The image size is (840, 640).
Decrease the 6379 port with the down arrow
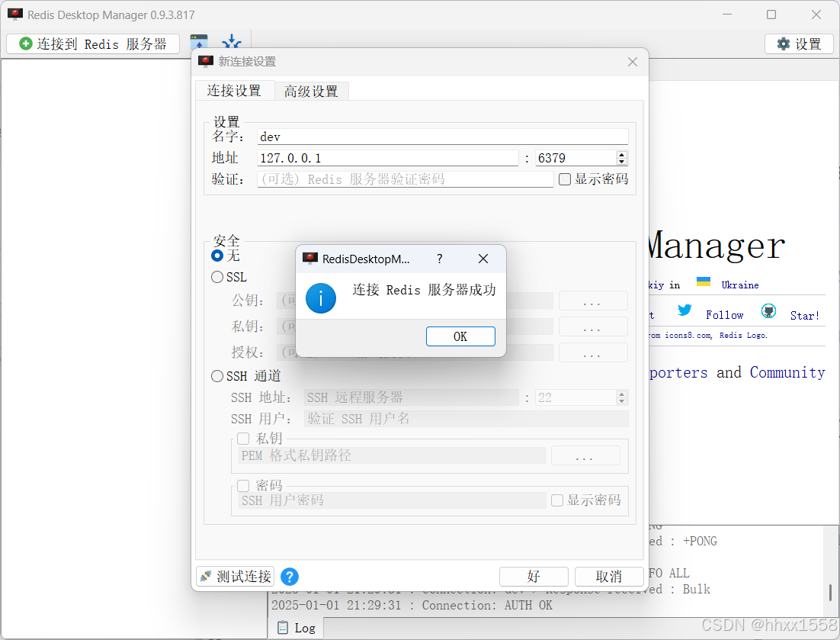(621, 162)
